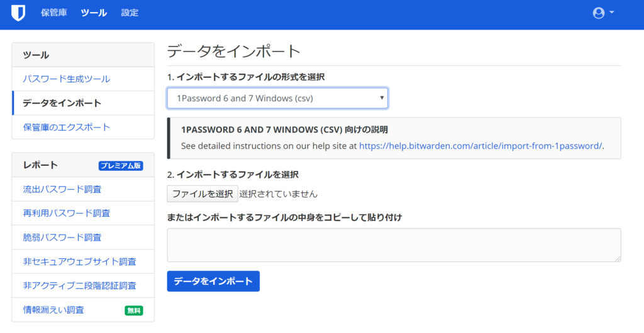Select the ツール navigation item
Image resolution: width=644 pixels, height=333 pixels.
pyautogui.click(x=94, y=13)
